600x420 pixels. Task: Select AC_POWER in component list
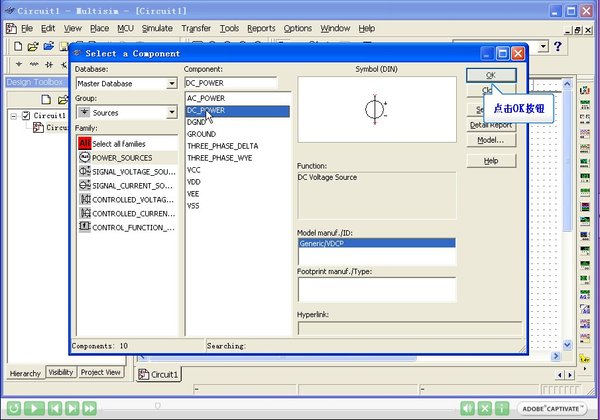click(x=237, y=98)
